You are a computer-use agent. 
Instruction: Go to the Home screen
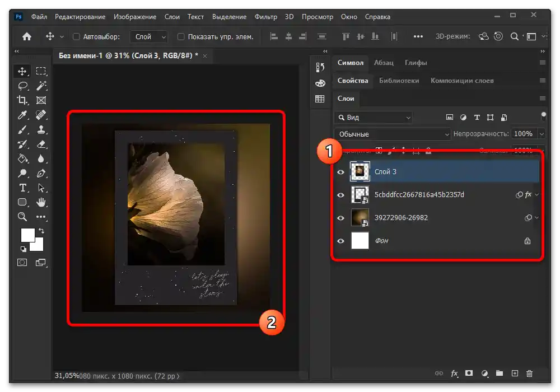click(x=27, y=36)
